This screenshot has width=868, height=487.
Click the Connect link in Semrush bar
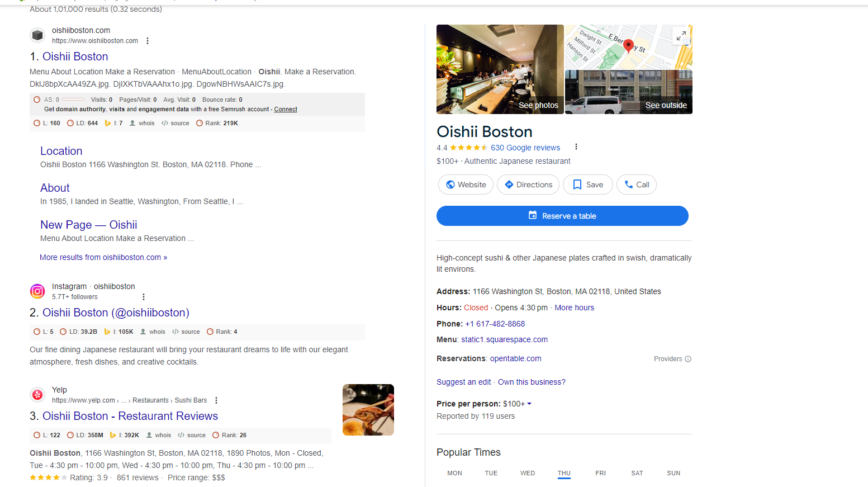click(x=286, y=110)
